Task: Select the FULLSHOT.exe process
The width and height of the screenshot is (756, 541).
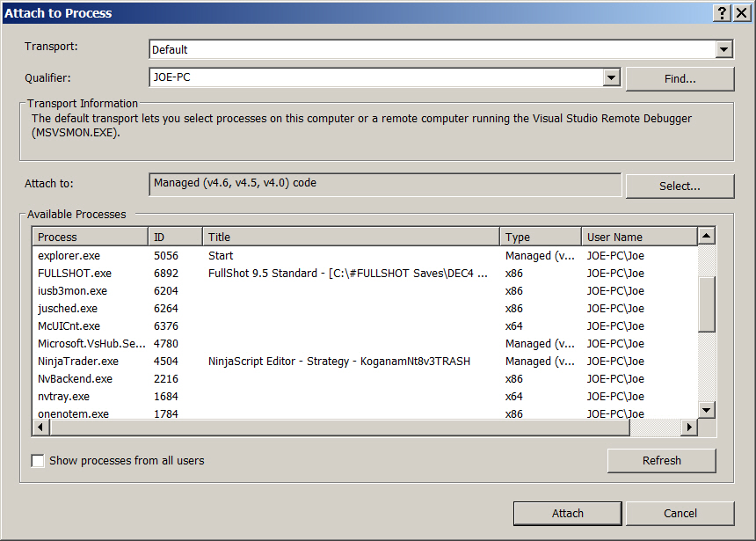Action: [365, 274]
